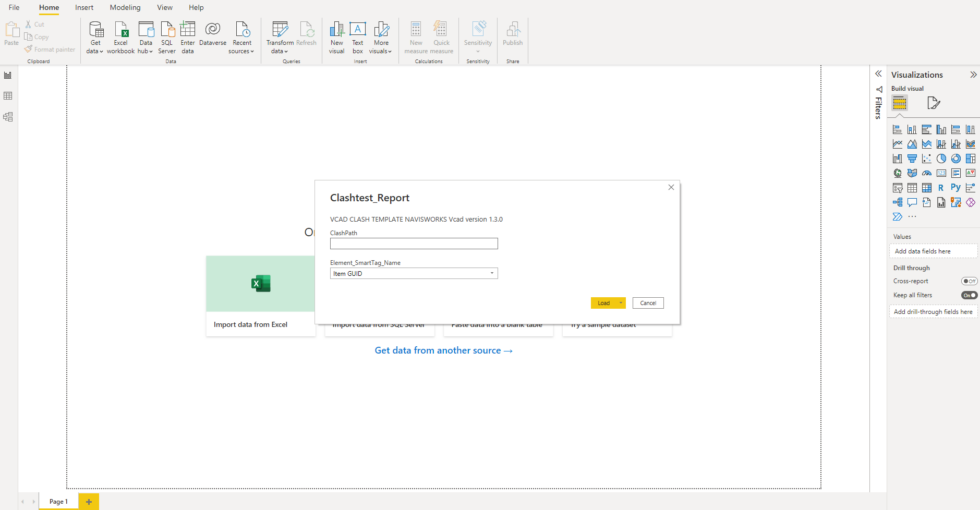This screenshot has height=510, width=980.
Task: Choose the Stacked bar chart visual
Action: 898,129
